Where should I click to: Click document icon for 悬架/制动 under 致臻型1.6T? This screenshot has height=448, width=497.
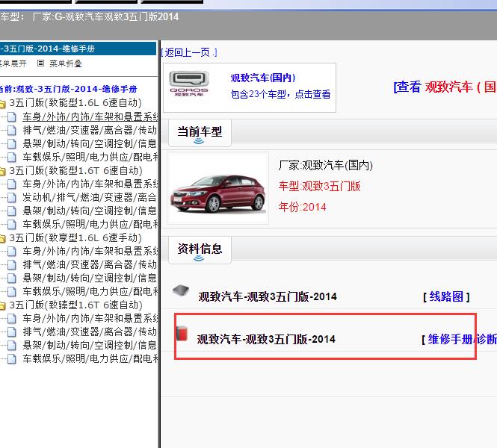click(12, 345)
